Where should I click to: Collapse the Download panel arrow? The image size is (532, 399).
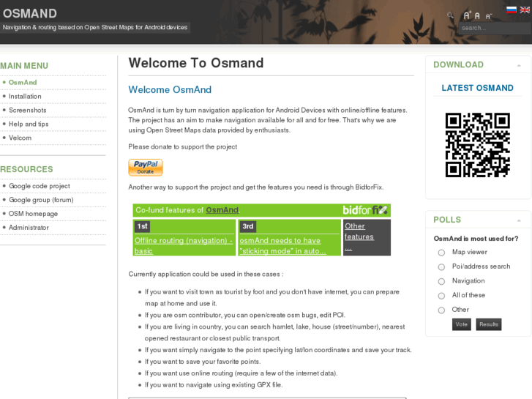coord(519,65)
